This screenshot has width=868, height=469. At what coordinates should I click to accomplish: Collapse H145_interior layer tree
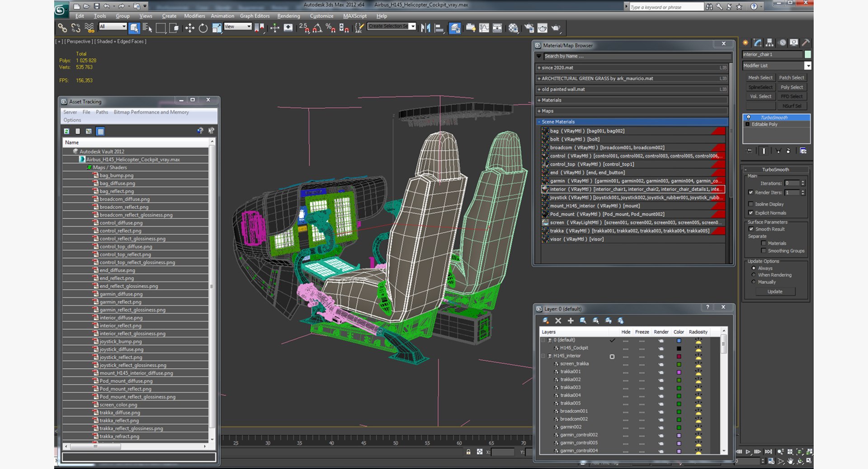(544, 356)
